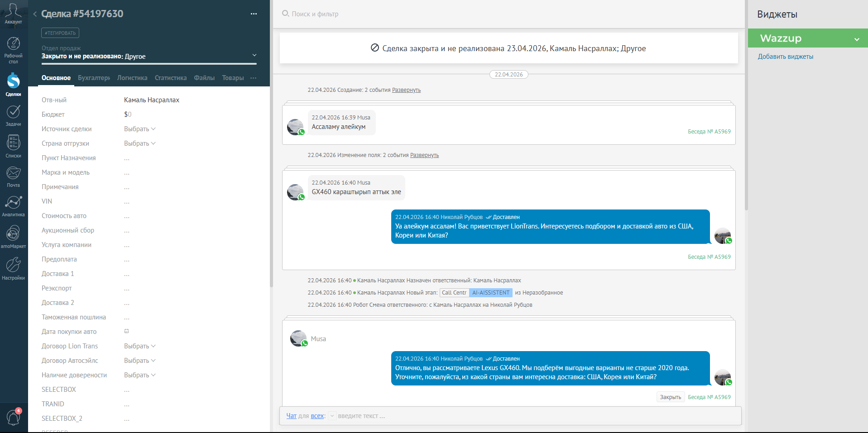The width and height of the screenshot is (868, 433).
Task: Go back using arrow beside deal title
Action: (x=35, y=14)
